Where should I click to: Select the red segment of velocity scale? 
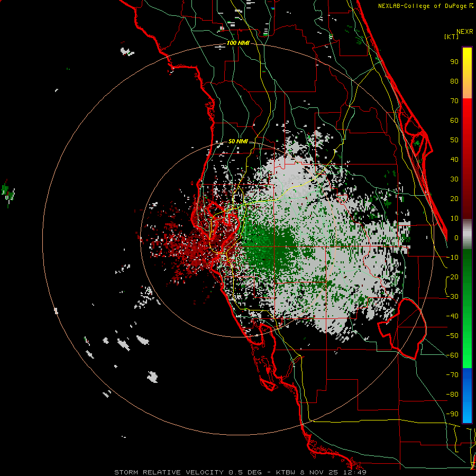467,158
